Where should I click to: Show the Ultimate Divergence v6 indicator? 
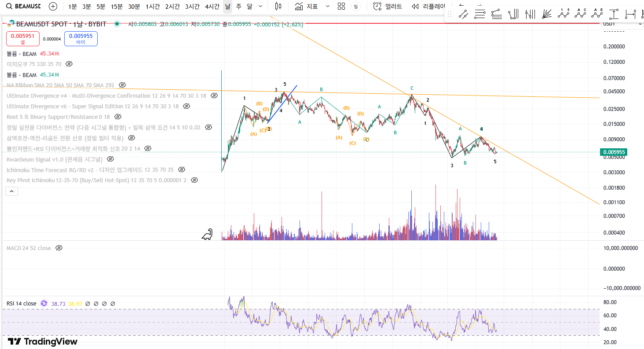(x=187, y=106)
